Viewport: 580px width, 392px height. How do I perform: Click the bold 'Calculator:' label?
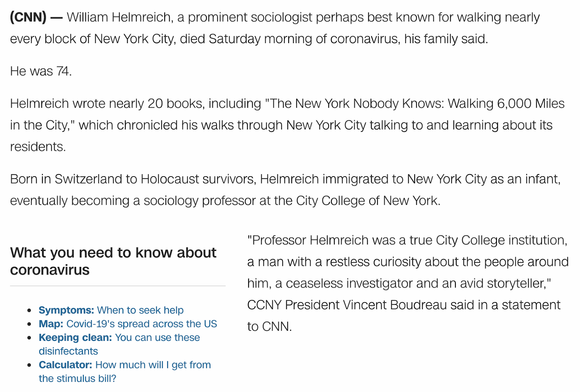click(x=65, y=364)
